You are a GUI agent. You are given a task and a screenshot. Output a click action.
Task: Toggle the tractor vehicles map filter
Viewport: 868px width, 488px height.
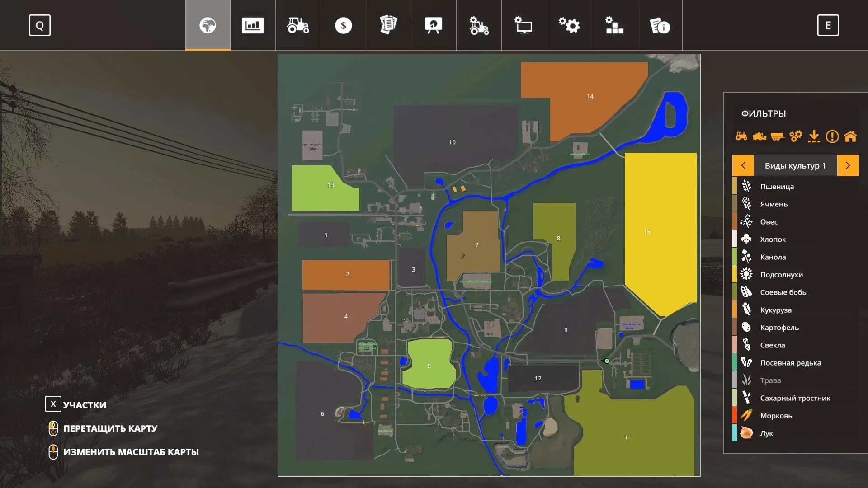click(x=741, y=136)
